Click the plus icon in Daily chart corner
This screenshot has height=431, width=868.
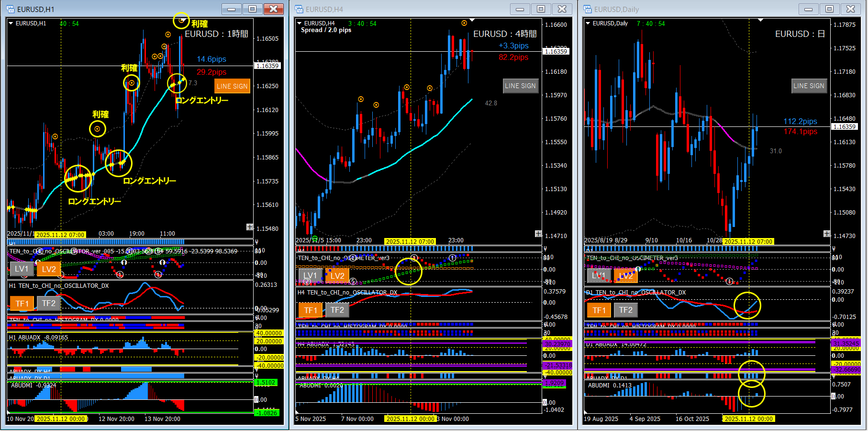pos(826,234)
